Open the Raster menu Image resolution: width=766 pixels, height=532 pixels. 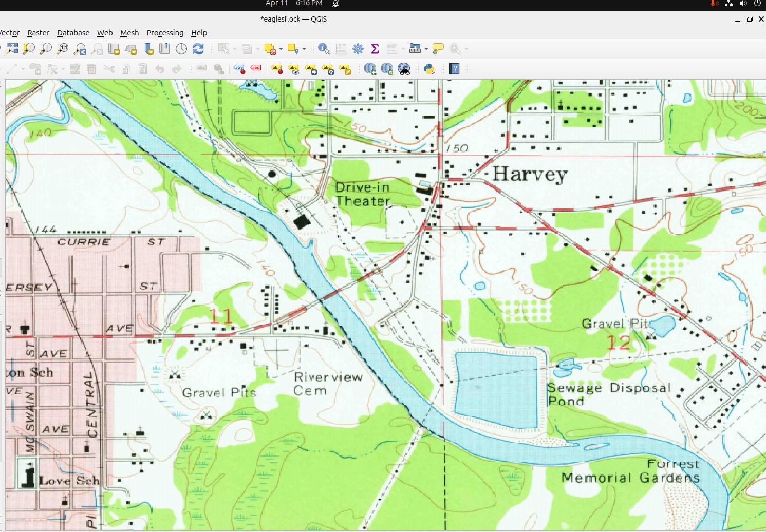click(38, 33)
